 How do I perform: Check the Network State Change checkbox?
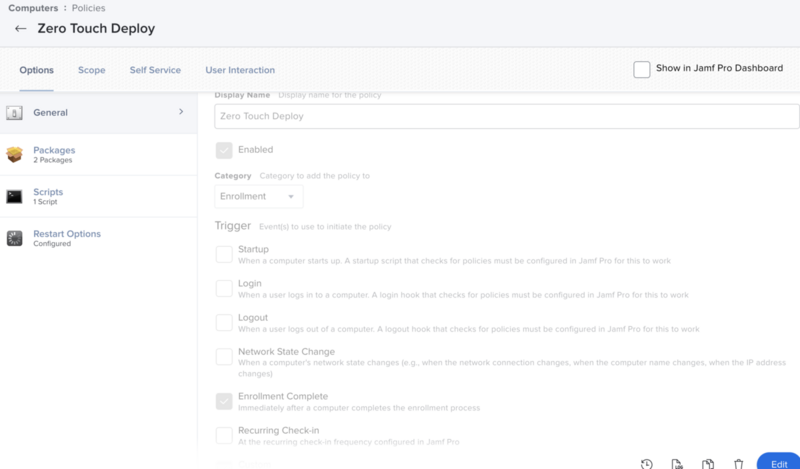[x=224, y=357]
